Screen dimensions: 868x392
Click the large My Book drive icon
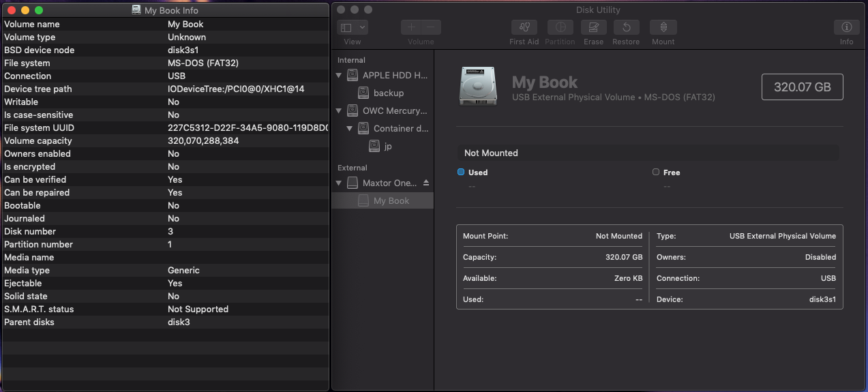(x=479, y=86)
